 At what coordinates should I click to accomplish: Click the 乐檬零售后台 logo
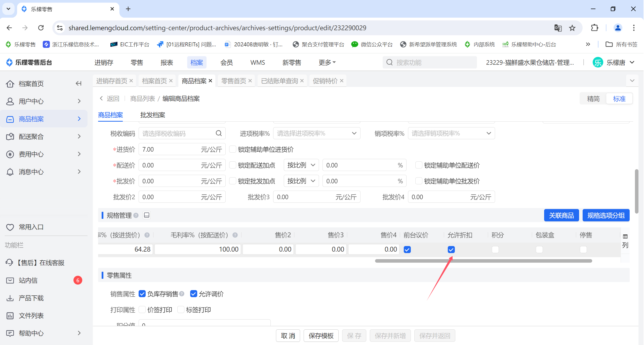(29, 62)
